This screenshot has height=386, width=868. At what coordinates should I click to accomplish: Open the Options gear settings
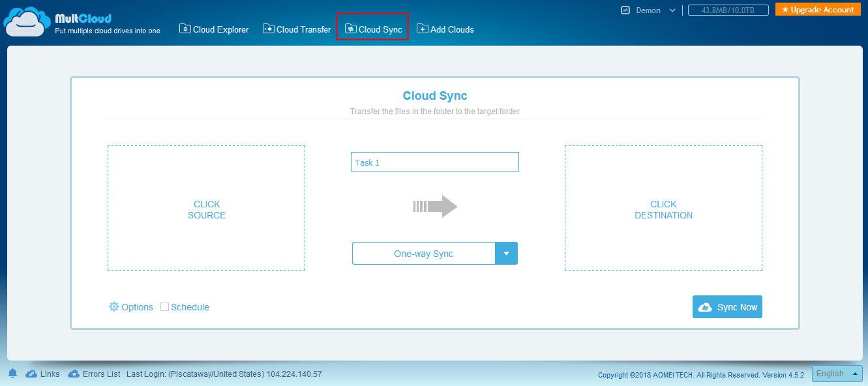(x=131, y=307)
